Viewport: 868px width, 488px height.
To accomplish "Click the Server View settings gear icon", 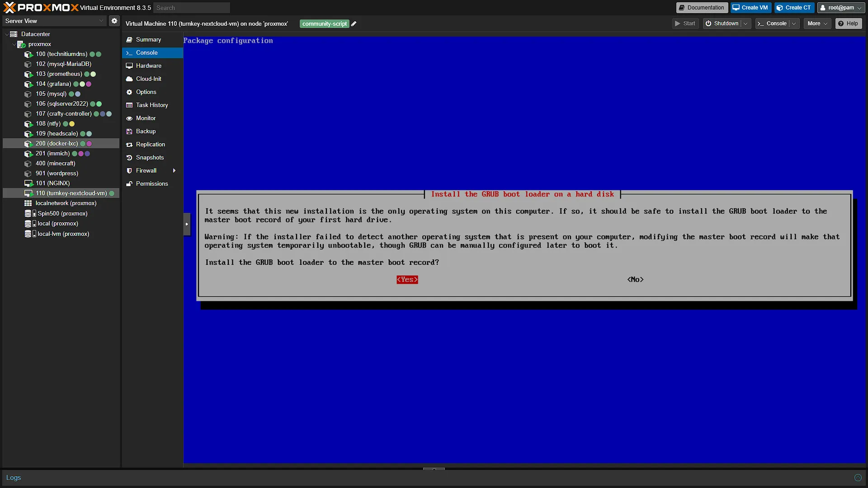I will pyautogui.click(x=114, y=21).
